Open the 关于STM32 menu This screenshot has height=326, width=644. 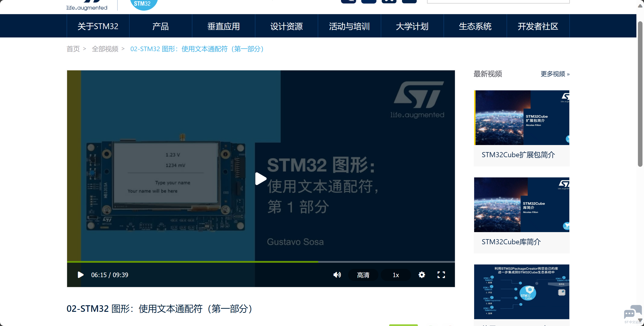pos(98,26)
